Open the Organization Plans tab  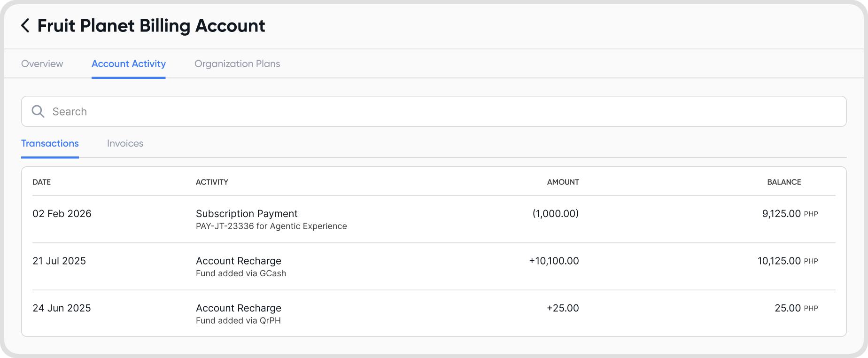237,64
